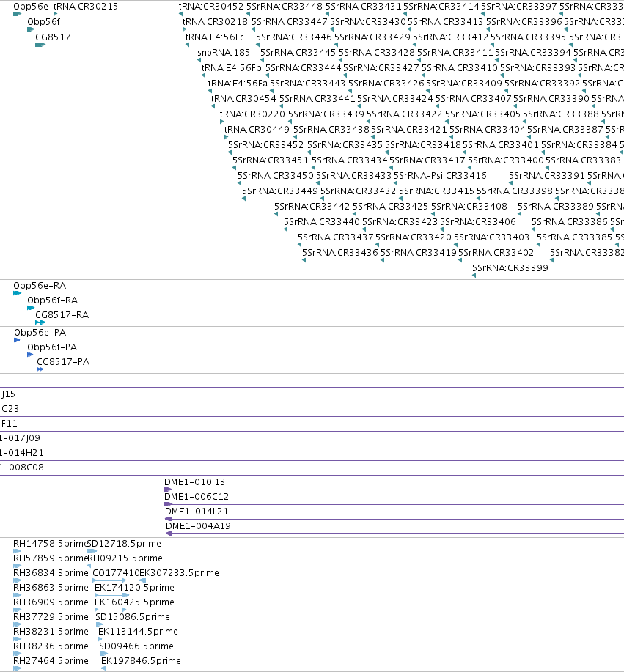
Task: Click the Obp56f gene arrow glyph
Action: (31, 29)
